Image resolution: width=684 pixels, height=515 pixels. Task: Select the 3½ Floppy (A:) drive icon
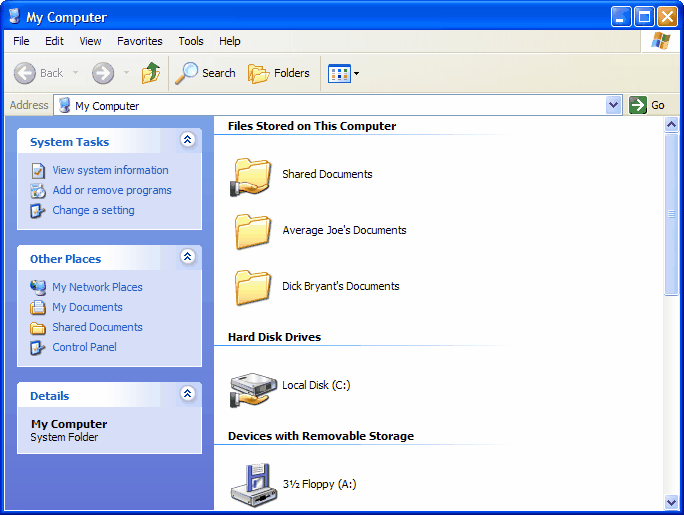[254, 485]
